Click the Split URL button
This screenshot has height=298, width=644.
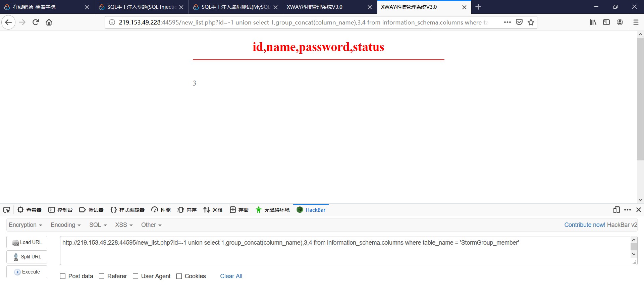27,257
